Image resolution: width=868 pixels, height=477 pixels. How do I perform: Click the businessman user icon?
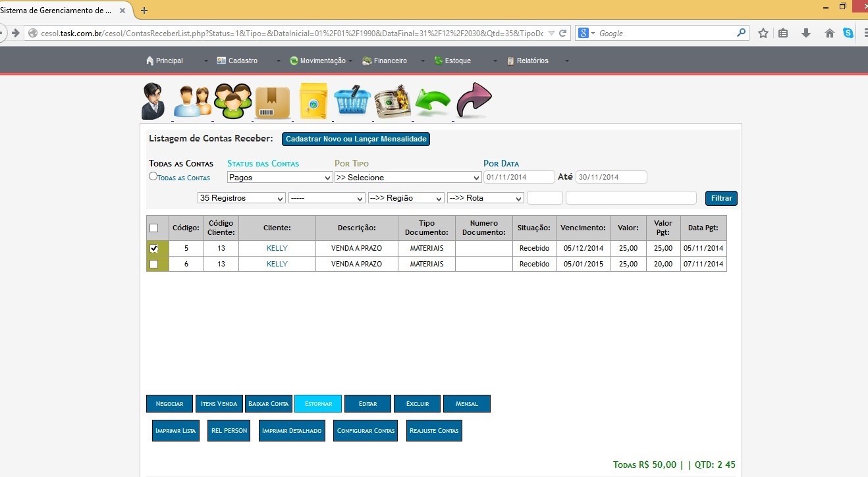[x=153, y=101]
